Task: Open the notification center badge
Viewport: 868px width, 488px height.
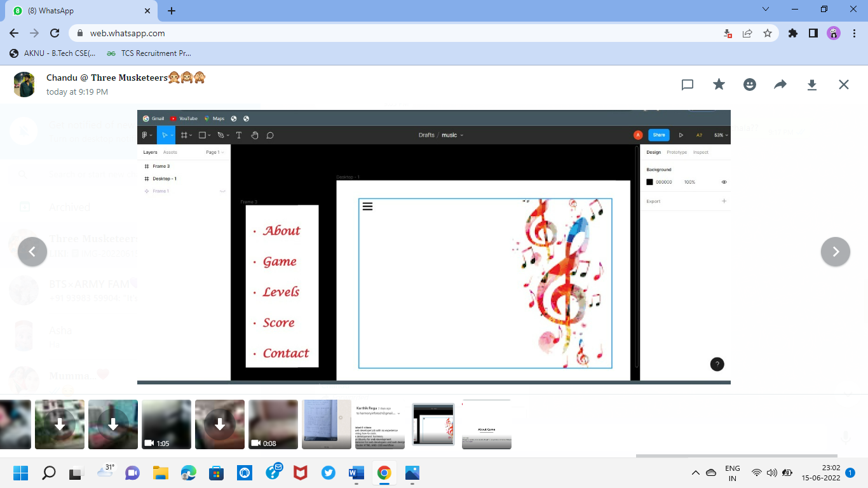Action: 850,473
